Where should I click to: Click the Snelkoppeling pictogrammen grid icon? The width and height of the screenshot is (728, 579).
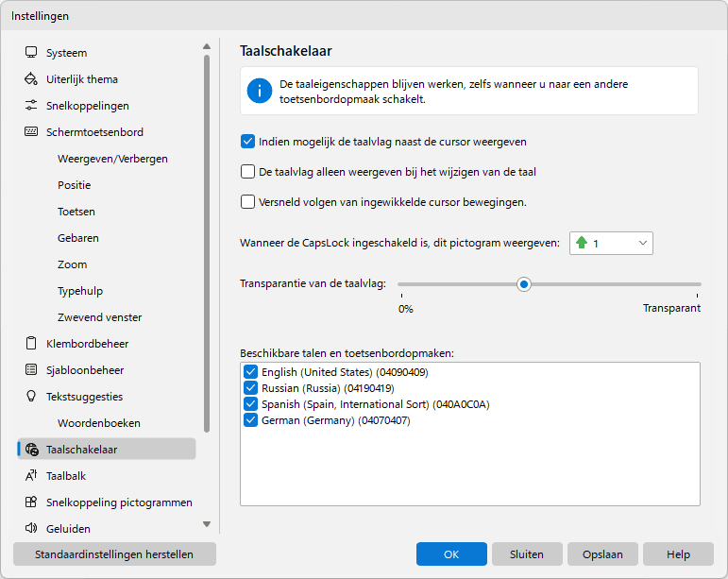[31, 502]
